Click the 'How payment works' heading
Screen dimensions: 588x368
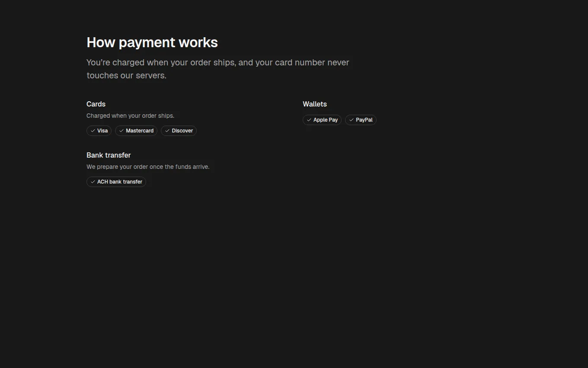[152, 42]
